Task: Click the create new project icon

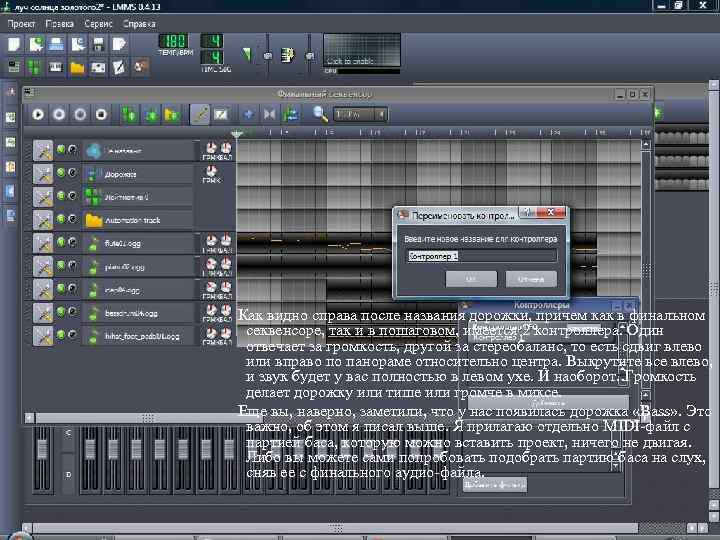Action: pyautogui.click(x=13, y=44)
